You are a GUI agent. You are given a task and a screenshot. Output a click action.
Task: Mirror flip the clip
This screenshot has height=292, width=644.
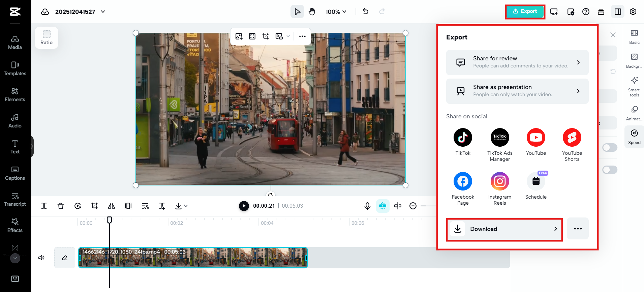tap(112, 206)
